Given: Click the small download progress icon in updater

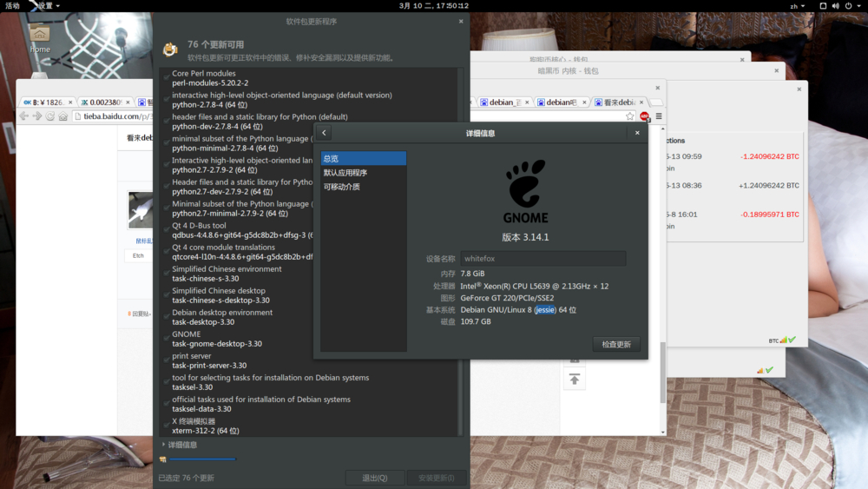Looking at the screenshot, I should click(x=163, y=459).
